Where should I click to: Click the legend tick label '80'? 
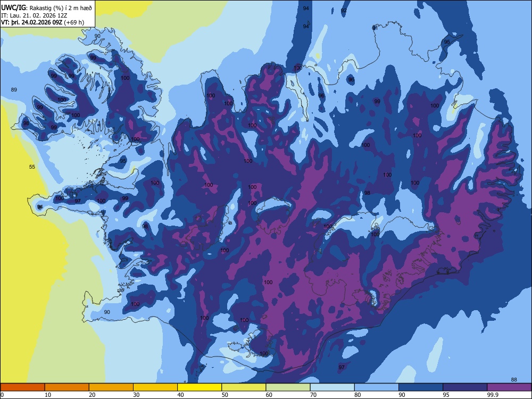[358, 395]
